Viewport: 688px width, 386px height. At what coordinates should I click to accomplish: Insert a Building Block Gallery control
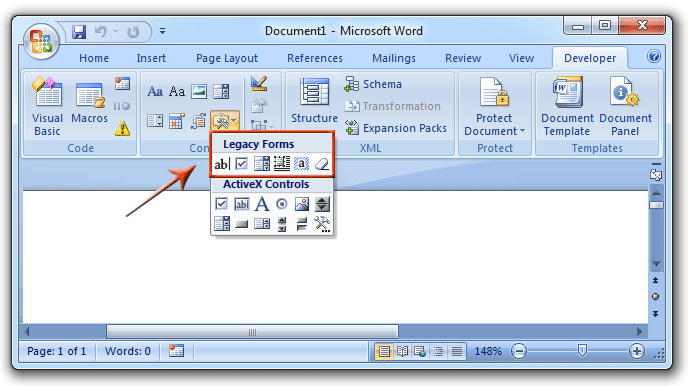coord(199,121)
